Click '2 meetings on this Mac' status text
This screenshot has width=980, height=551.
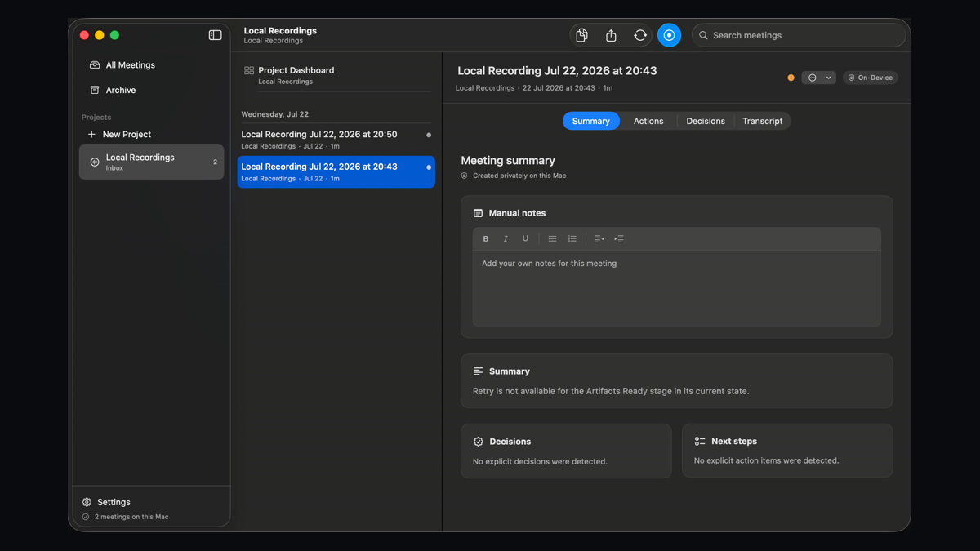click(x=131, y=517)
